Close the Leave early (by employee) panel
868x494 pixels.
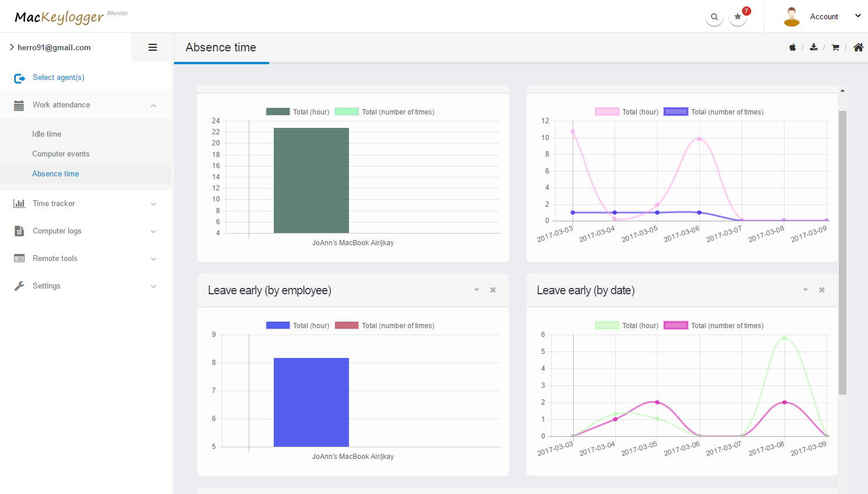(493, 290)
